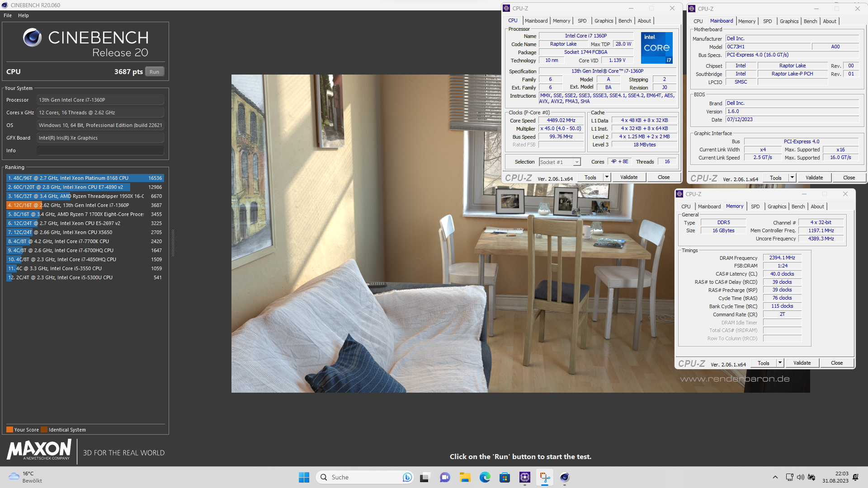The height and width of the screenshot is (488, 868).
Task: Select ranking entry Xeon Platinum 8168
Action: [85, 178]
